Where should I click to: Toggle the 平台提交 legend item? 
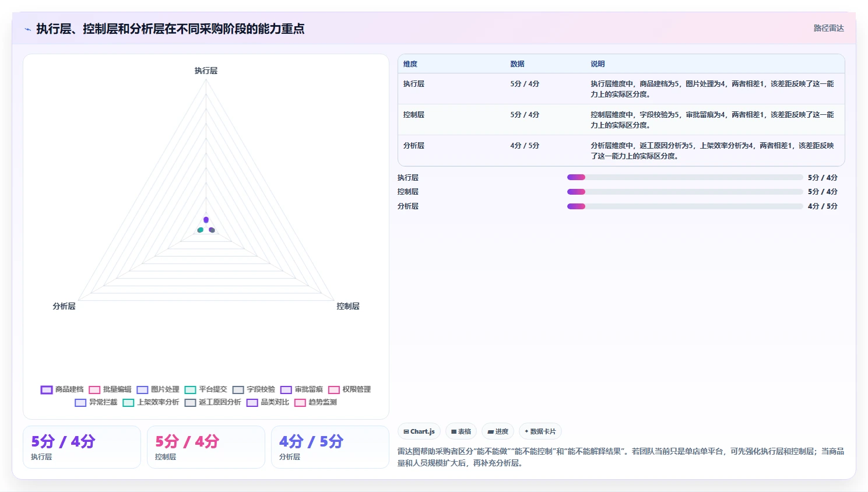click(x=206, y=389)
